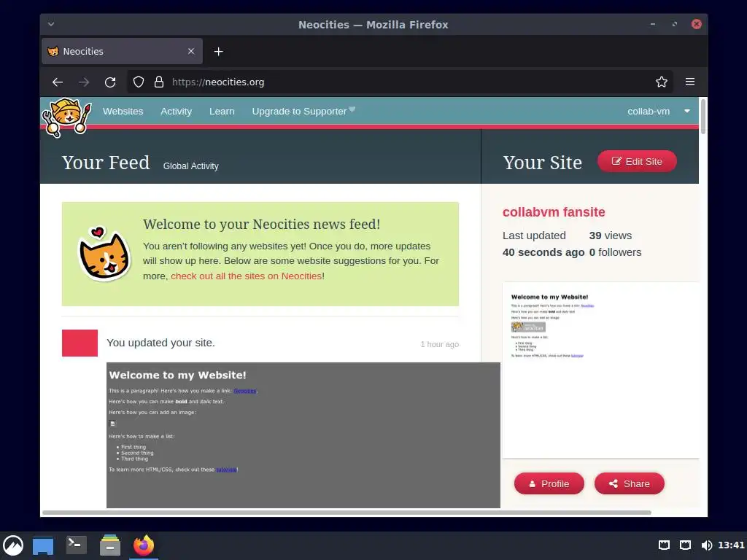Show desktop from taskbar blue icon
This screenshot has height=560, width=747.
click(x=43, y=545)
